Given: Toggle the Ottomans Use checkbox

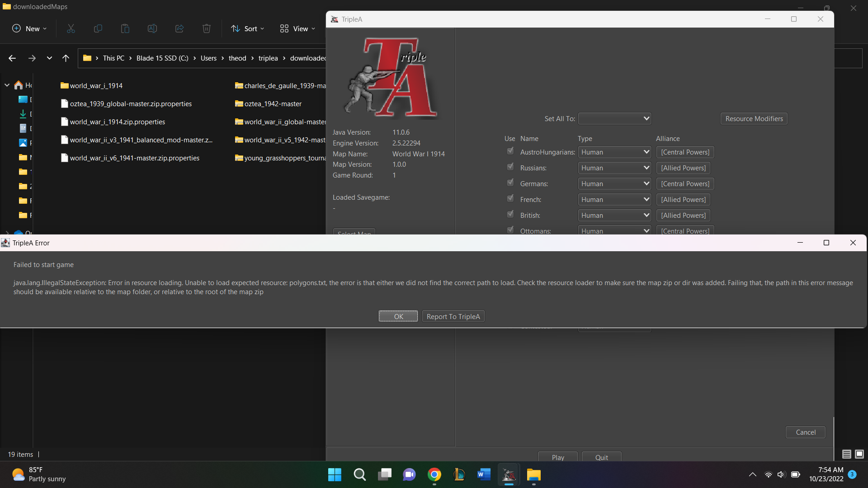Looking at the screenshot, I should 510,230.
